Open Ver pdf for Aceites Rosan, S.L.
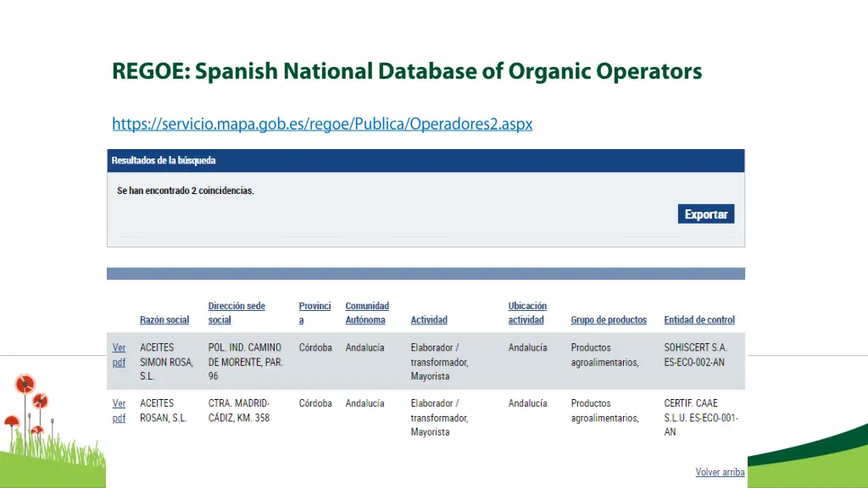The width and height of the screenshot is (868, 488). 119,410
